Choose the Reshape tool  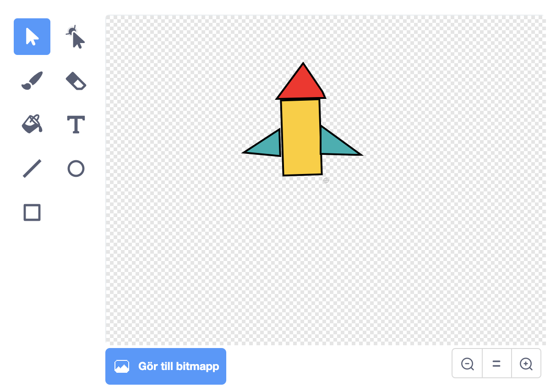point(76,37)
